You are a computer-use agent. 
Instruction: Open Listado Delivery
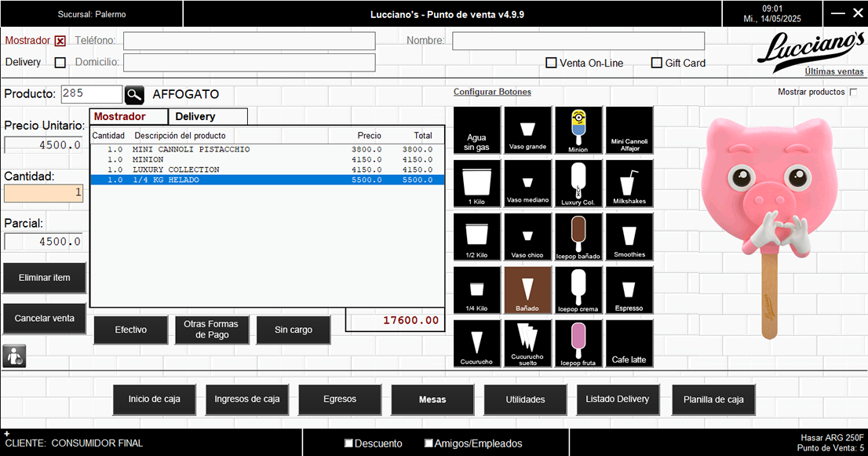(x=618, y=399)
